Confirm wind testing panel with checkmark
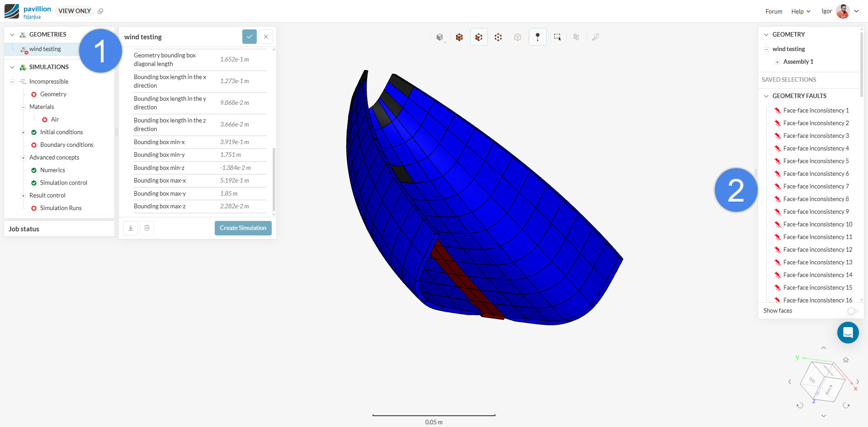Viewport: 868px width, 427px height. [x=250, y=37]
